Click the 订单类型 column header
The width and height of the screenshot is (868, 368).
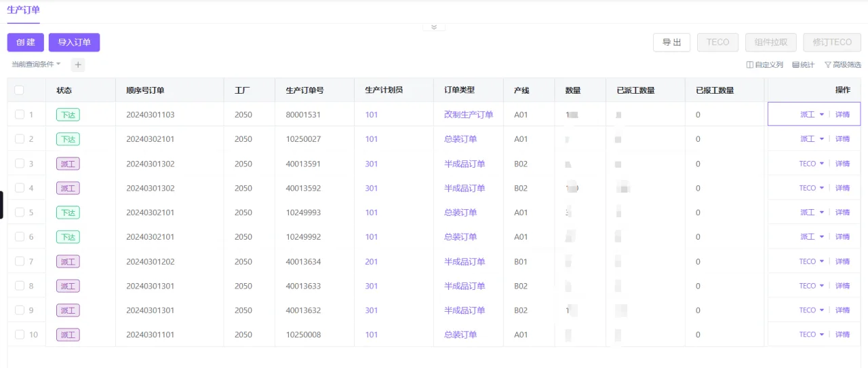coord(460,90)
